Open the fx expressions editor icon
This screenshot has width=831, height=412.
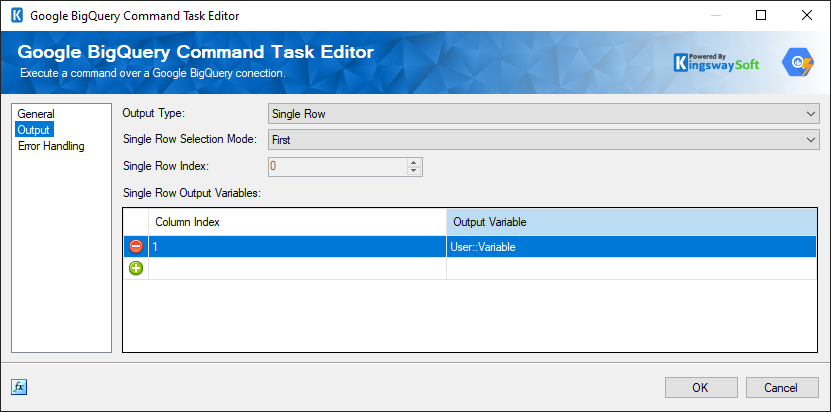tap(19, 387)
